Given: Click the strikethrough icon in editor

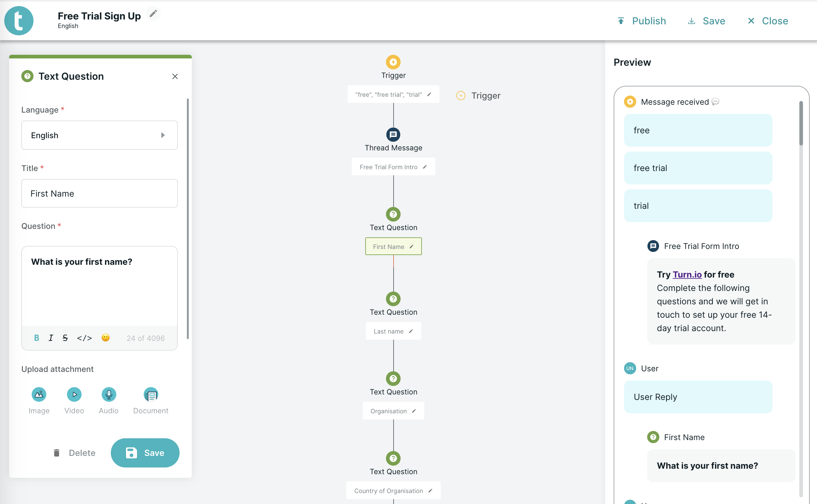Looking at the screenshot, I should click(66, 337).
